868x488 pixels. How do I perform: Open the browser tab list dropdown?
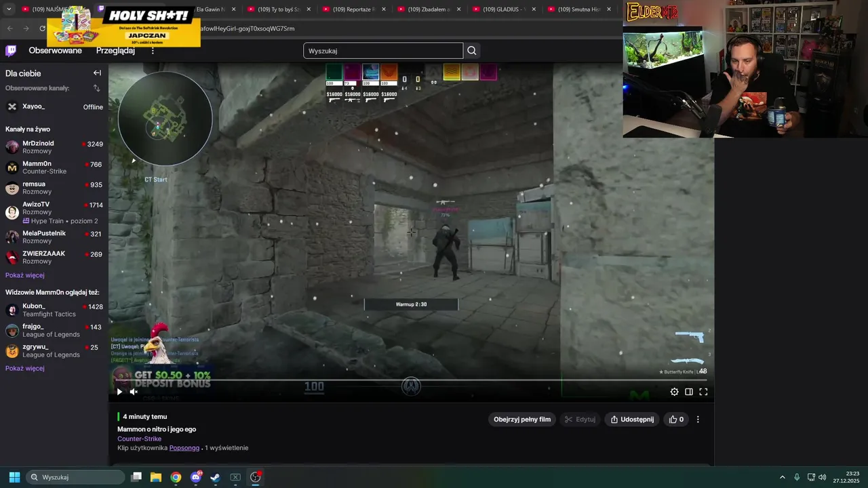9,9
